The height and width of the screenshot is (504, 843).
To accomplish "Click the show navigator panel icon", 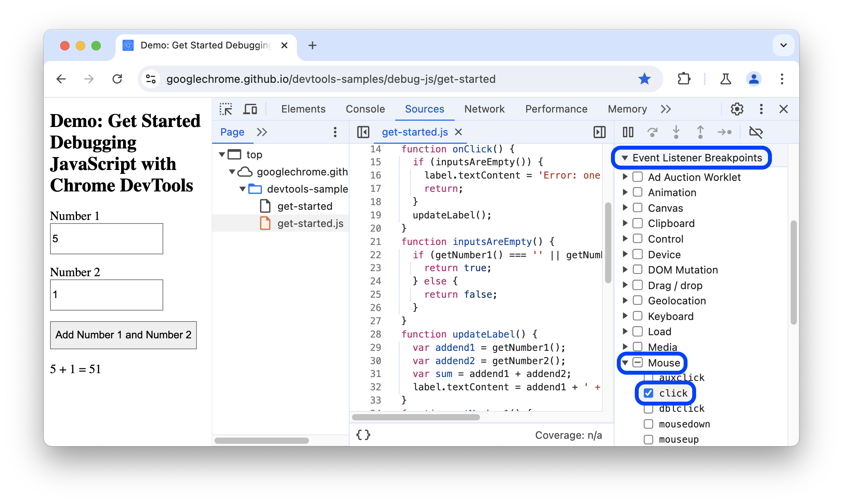I will (x=361, y=132).
